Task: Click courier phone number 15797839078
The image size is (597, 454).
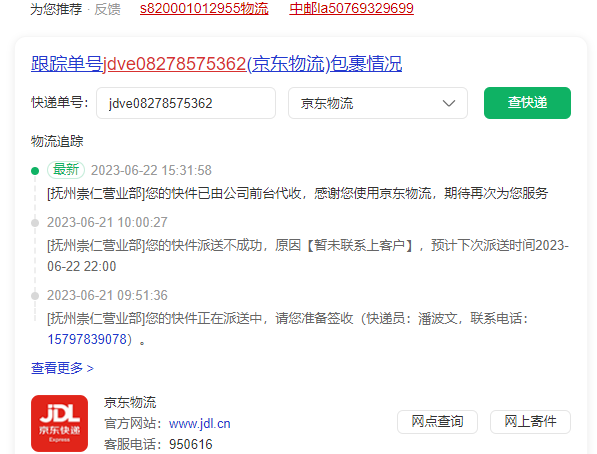Action: [87, 339]
